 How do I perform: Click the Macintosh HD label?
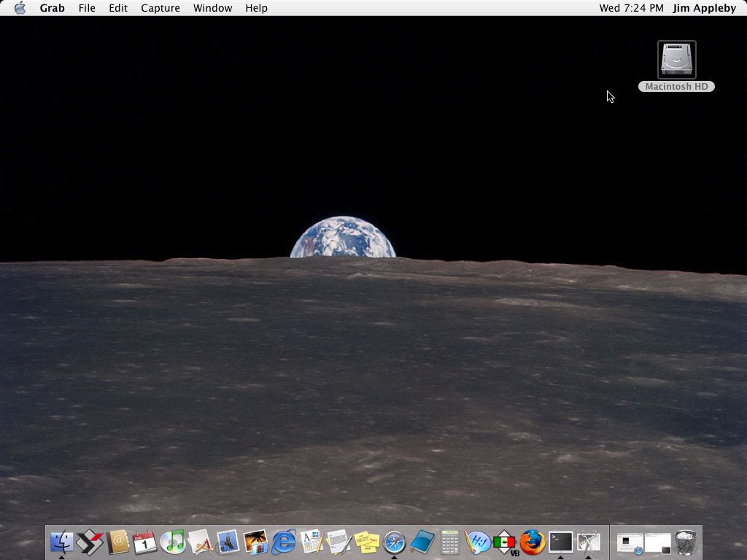[676, 87]
